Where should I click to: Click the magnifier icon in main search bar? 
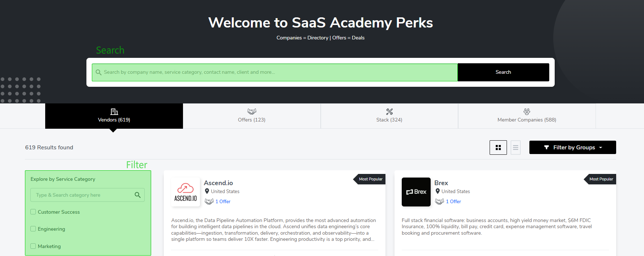(x=98, y=72)
